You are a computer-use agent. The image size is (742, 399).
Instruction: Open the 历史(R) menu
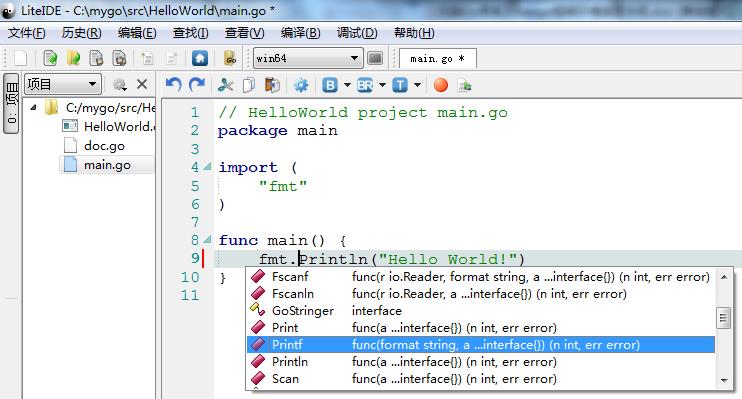81,33
